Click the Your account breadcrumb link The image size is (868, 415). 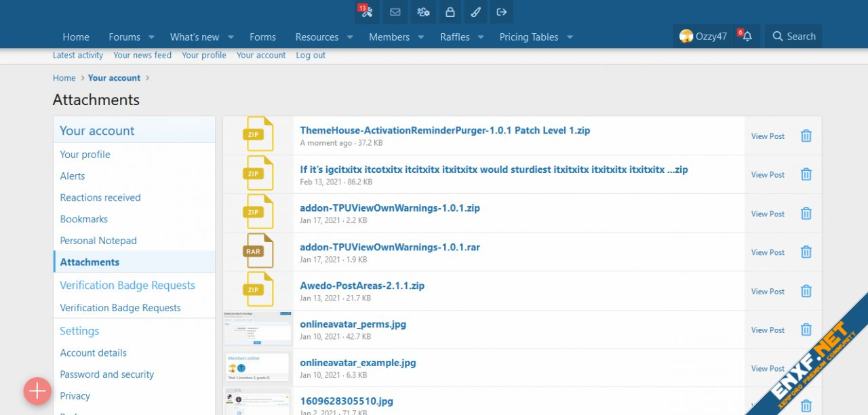(114, 78)
